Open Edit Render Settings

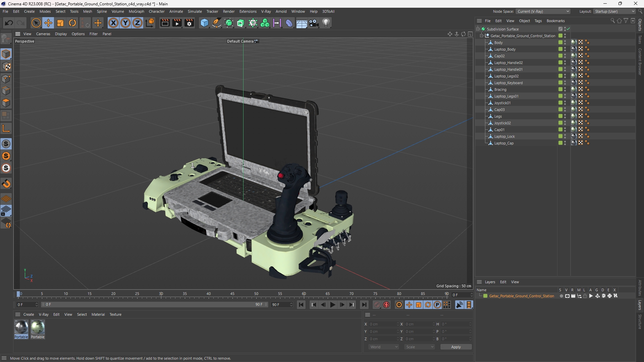point(189,23)
